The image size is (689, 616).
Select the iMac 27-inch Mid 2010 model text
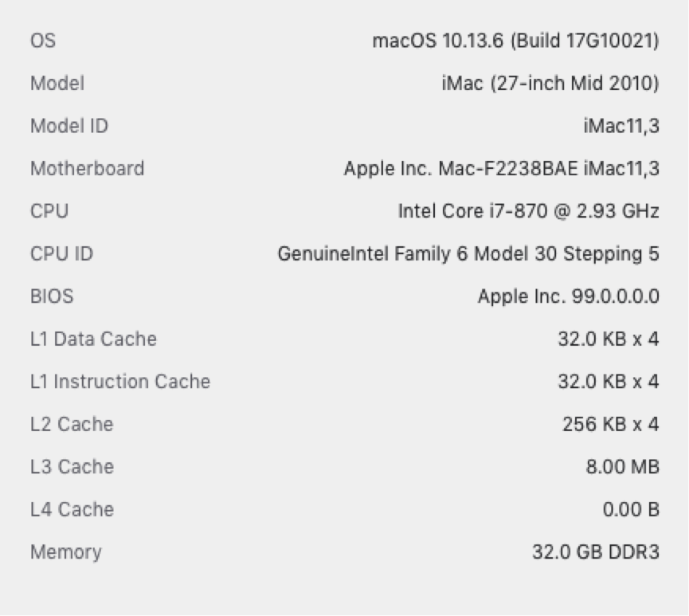(x=550, y=83)
